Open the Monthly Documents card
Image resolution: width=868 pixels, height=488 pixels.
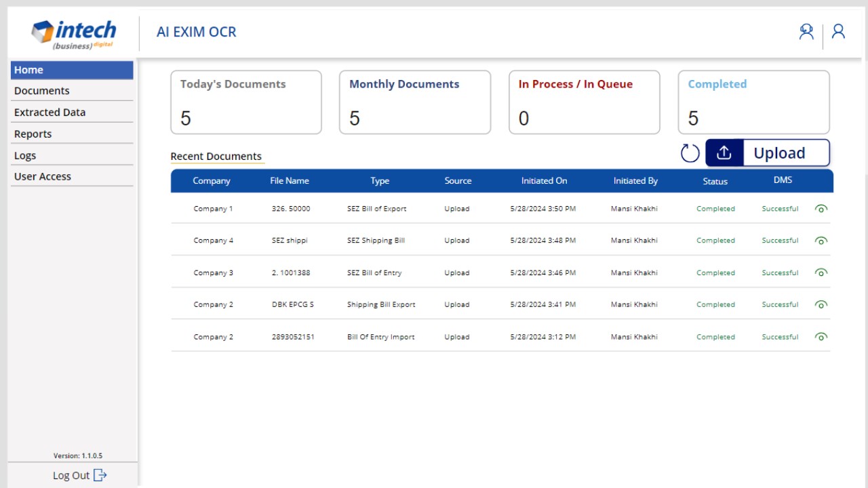coord(415,102)
